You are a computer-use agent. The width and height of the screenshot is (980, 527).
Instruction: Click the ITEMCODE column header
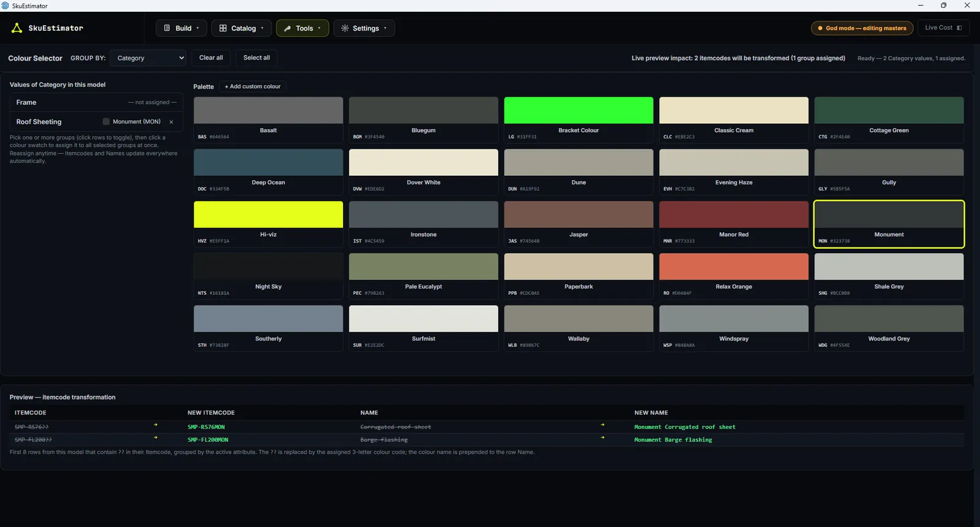(x=31, y=413)
